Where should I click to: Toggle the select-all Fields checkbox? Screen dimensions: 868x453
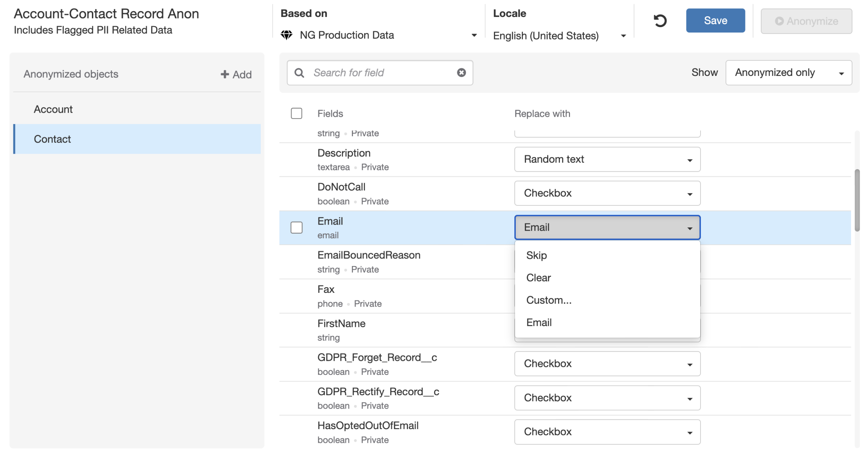(x=296, y=114)
